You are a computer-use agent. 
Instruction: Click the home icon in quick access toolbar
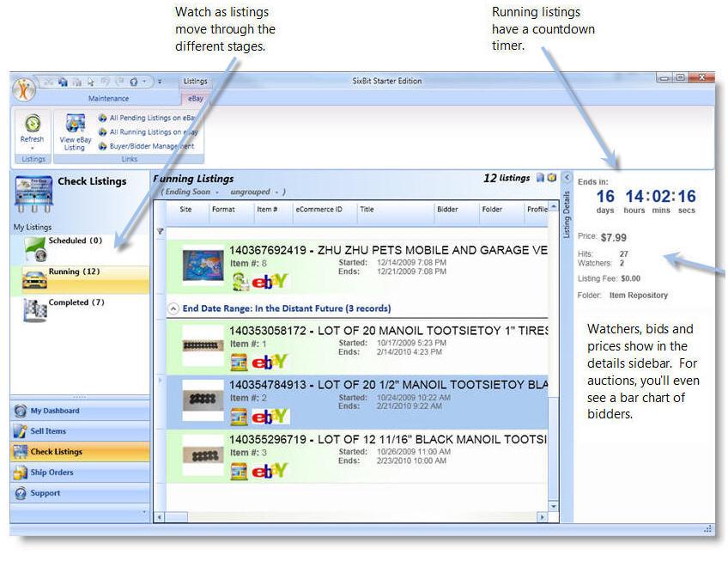(x=134, y=82)
